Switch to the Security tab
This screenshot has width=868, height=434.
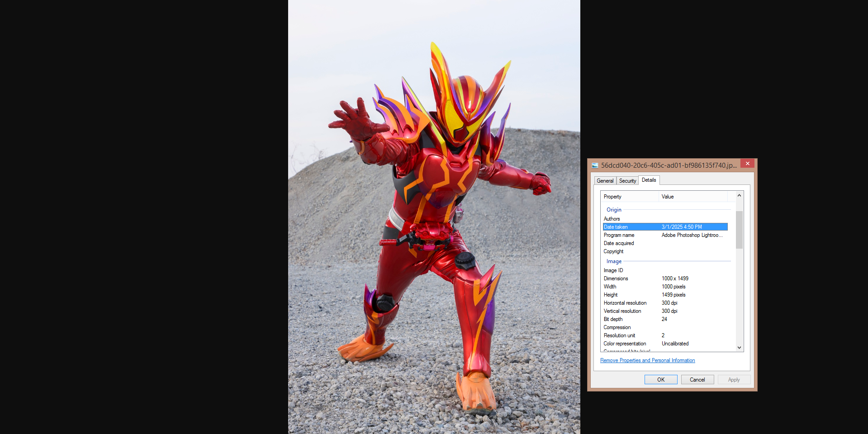click(627, 181)
